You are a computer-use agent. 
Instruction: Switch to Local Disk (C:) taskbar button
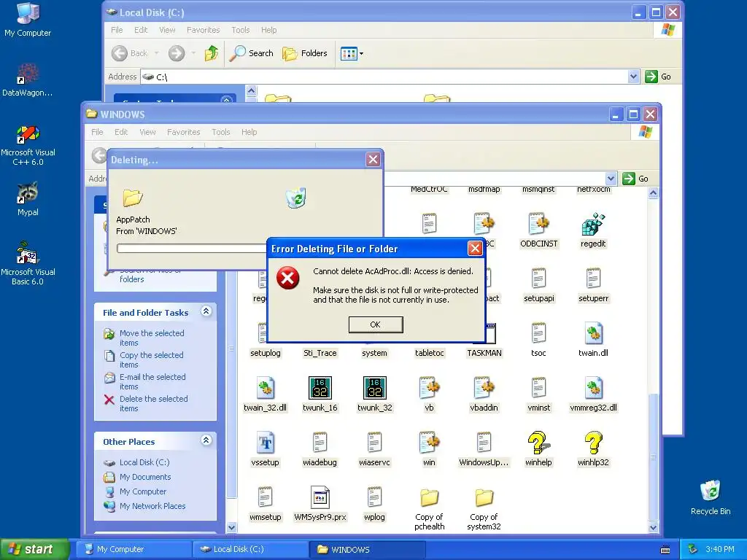click(251, 549)
